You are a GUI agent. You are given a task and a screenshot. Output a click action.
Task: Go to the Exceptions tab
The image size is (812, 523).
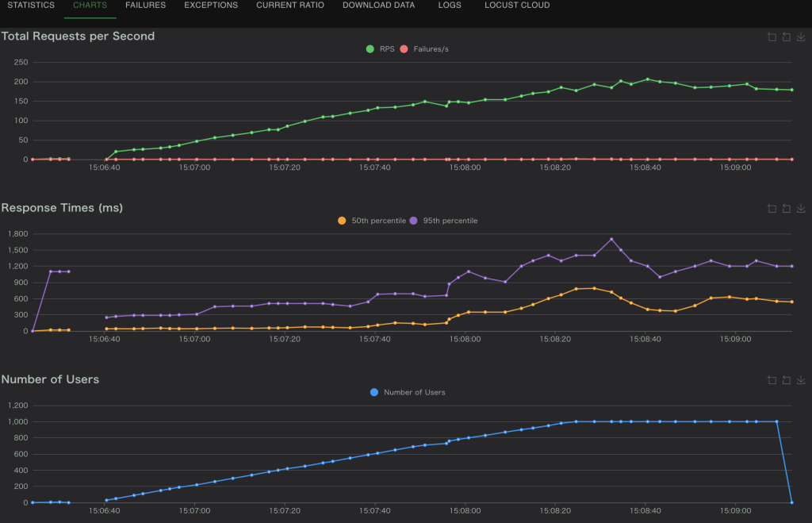pos(211,6)
